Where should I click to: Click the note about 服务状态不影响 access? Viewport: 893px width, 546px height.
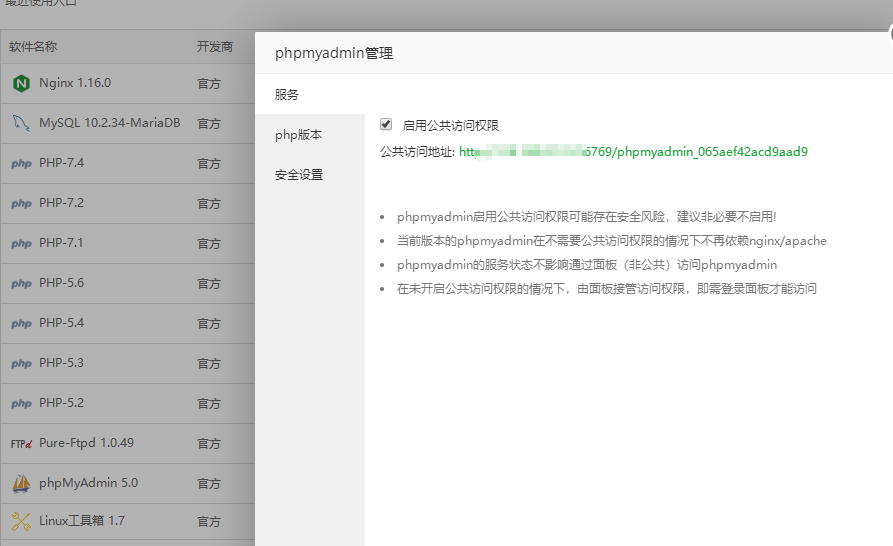587,265
